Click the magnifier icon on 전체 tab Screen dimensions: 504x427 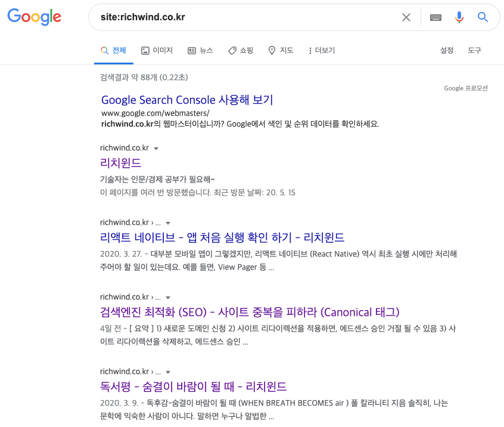104,51
